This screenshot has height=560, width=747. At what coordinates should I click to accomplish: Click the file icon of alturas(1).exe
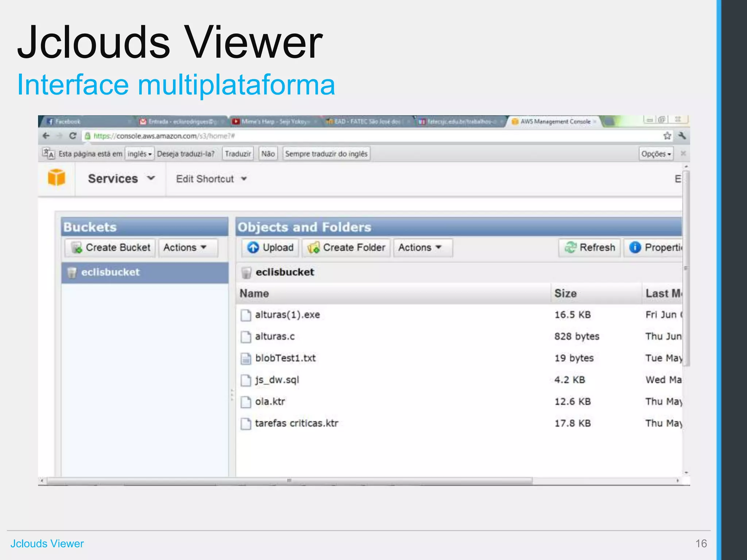point(246,315)
